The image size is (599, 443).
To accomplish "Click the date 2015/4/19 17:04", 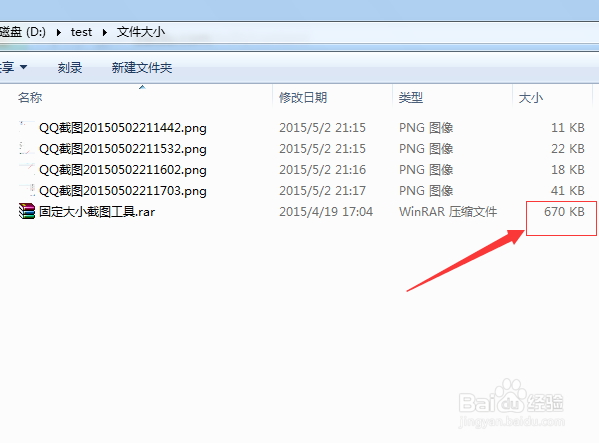I will pyautogui.click(x=326, y=211).
